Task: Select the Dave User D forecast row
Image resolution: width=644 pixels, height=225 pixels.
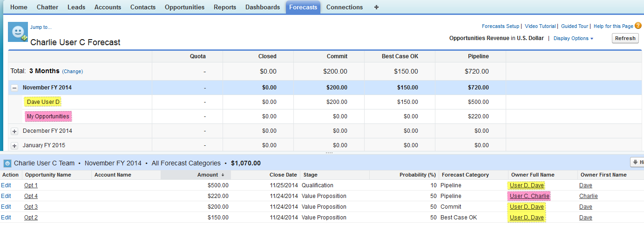Action: click(x=43, y=102)
